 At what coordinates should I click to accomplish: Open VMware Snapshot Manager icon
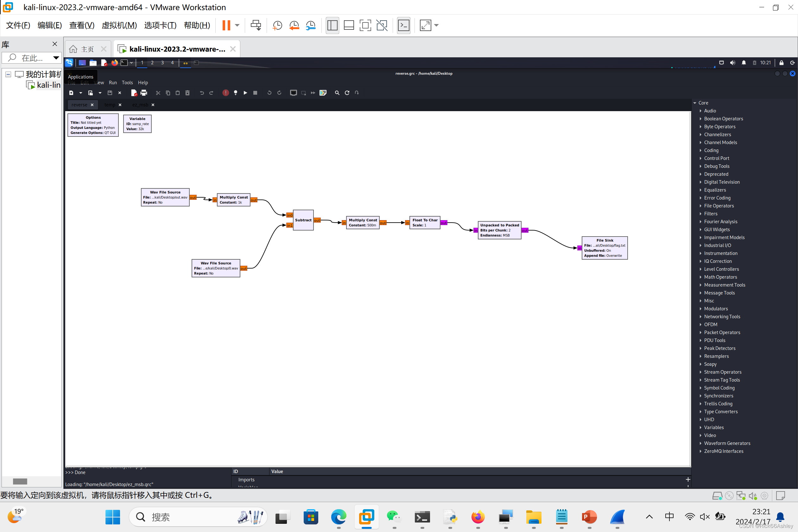point(310,25)
